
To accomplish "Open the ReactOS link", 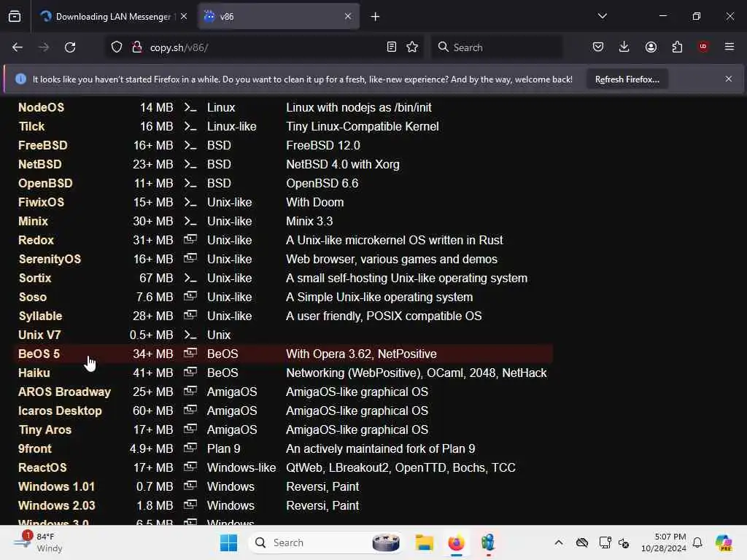I will click(42, 468).
